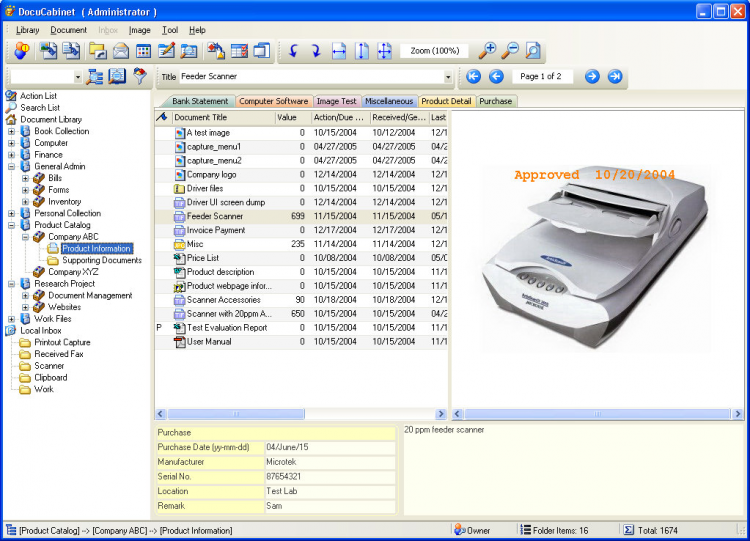Screen dimensions: 750x541
Task: Open the Received Fax inbox folder
Action: 58,354
